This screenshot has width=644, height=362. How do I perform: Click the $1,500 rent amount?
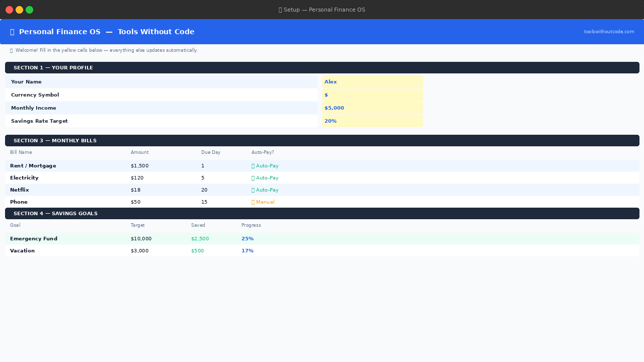click(x=139, y=166)
